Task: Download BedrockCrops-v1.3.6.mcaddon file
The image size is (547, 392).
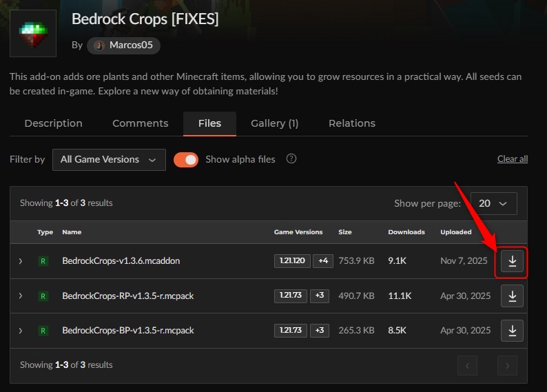Action: point(512,261)
